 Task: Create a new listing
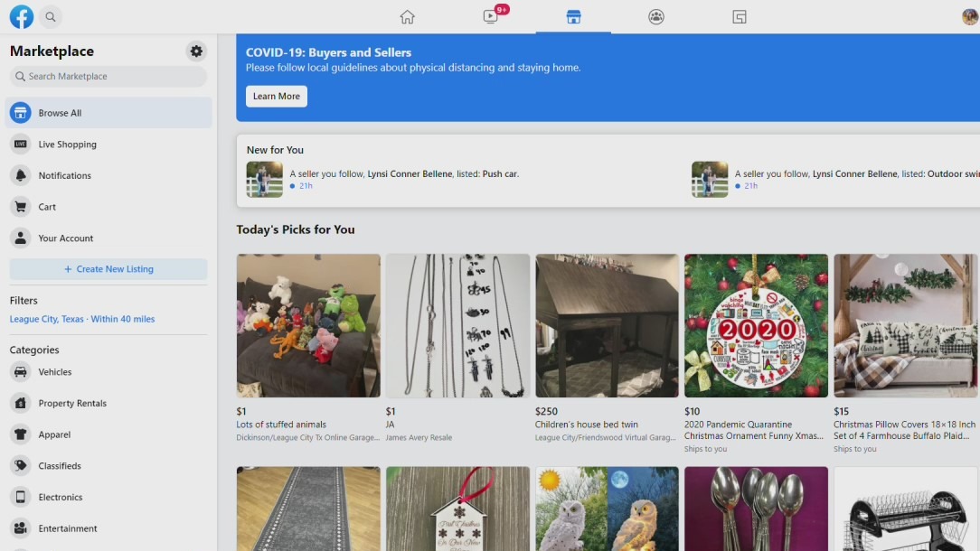[108, 268]
